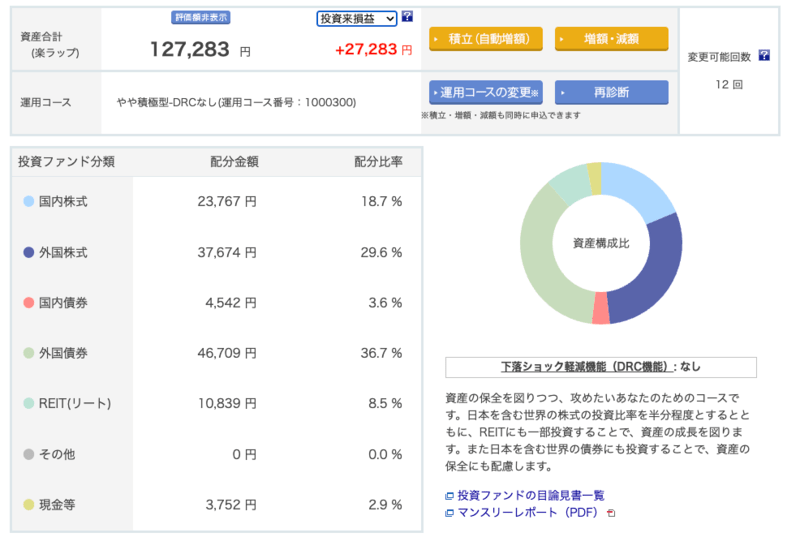Image resolution: width=800 pixels, height=537 pixels.
Task: Click help icon beside 変更可能回数
Action: (764, 56)
